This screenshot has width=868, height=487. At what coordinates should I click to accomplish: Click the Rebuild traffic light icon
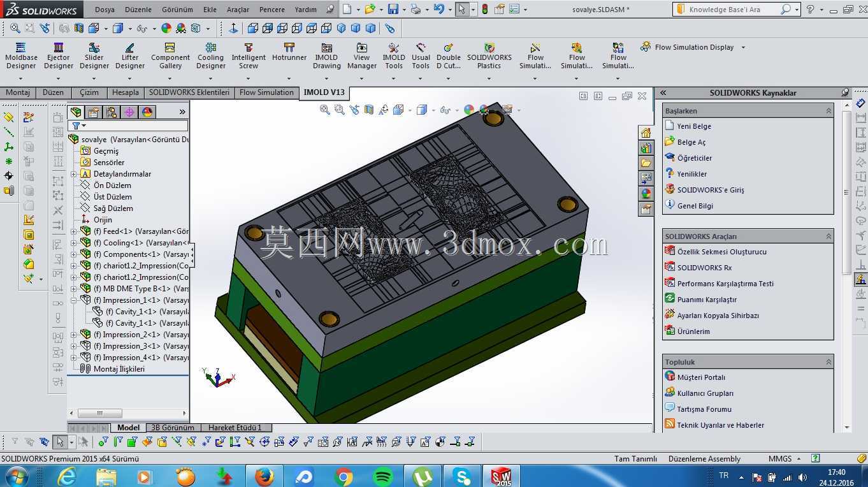click(484, 10)
